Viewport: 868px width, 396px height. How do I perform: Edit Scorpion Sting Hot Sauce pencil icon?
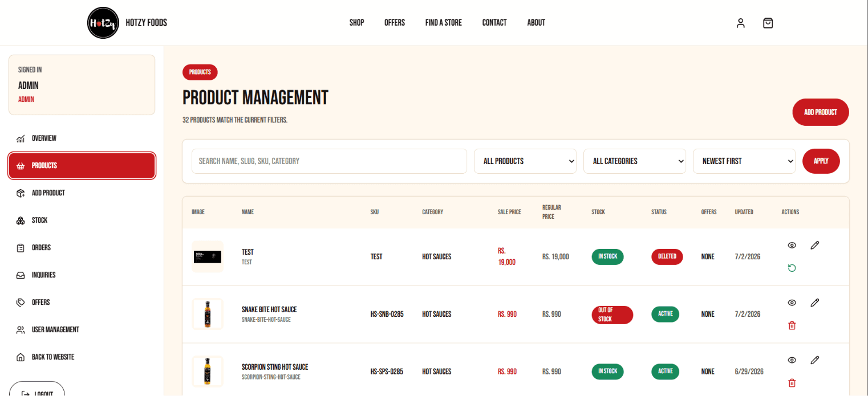point(814,360)
